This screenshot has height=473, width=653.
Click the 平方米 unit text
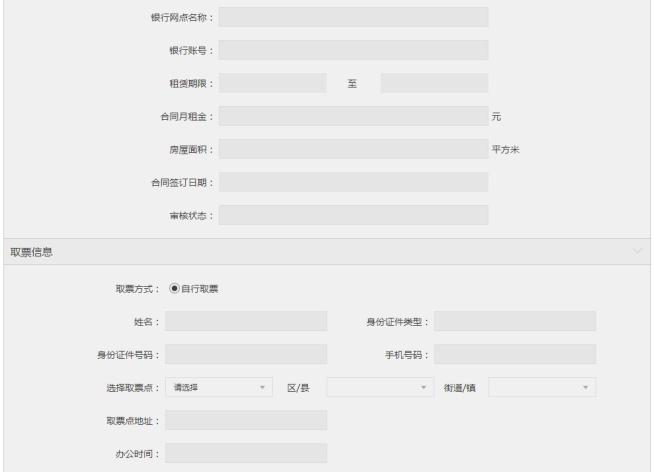tap(506, 149)
